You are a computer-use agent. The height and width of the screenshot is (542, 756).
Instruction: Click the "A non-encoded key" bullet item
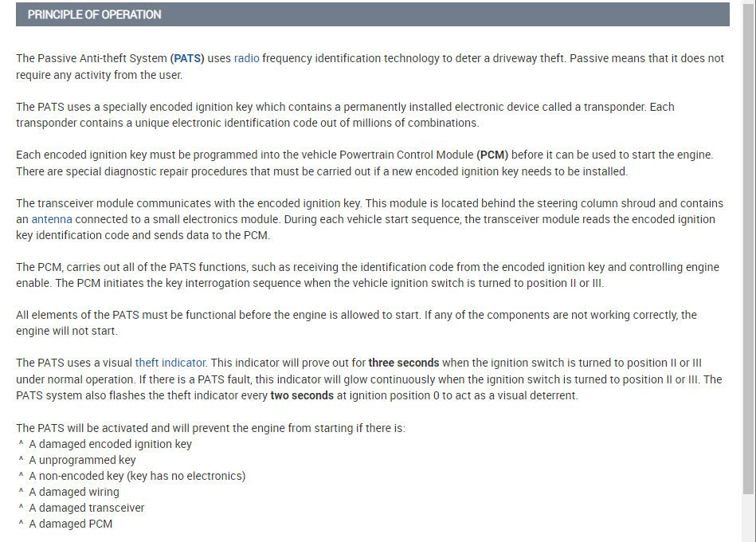[137, 476]
